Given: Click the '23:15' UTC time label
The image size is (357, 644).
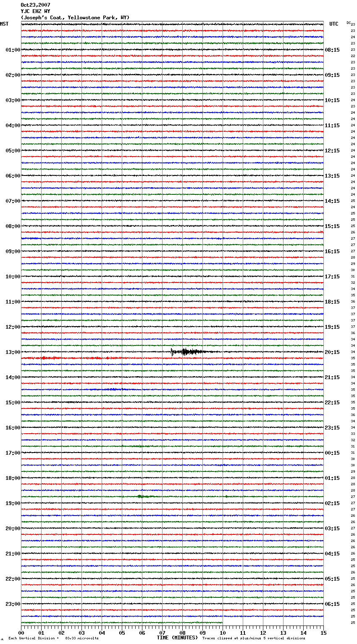Looking at the screenshot, I should point(332,428).
